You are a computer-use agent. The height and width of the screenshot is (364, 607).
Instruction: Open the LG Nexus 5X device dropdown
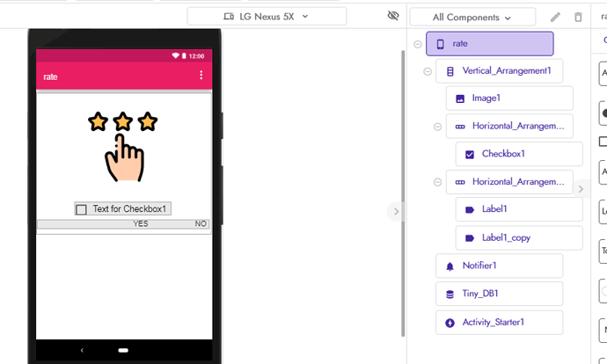[267, 17]
